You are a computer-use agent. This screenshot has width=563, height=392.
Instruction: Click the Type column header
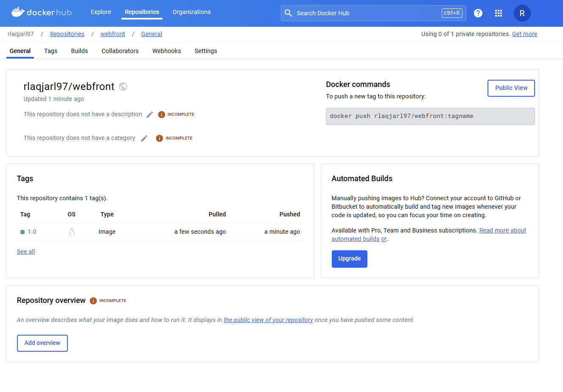pyautogui.click(x=107, y=215)
